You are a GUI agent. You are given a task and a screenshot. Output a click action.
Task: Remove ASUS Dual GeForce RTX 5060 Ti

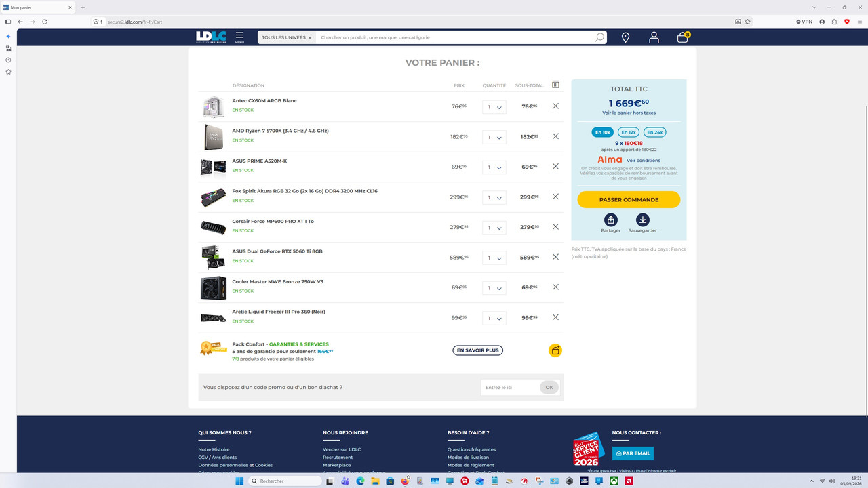point(555,257)
